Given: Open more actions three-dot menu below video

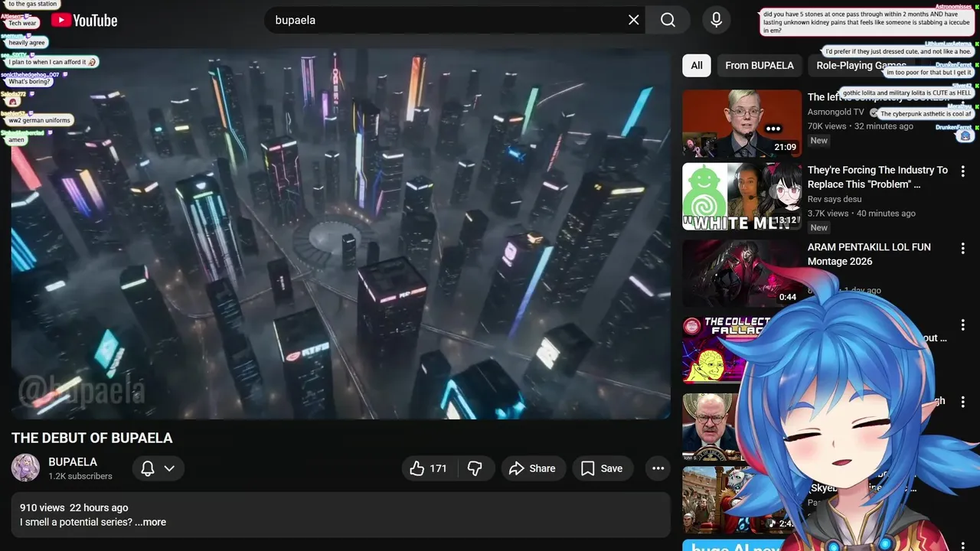Looking at the screenshot, I should tap(658, 468).
